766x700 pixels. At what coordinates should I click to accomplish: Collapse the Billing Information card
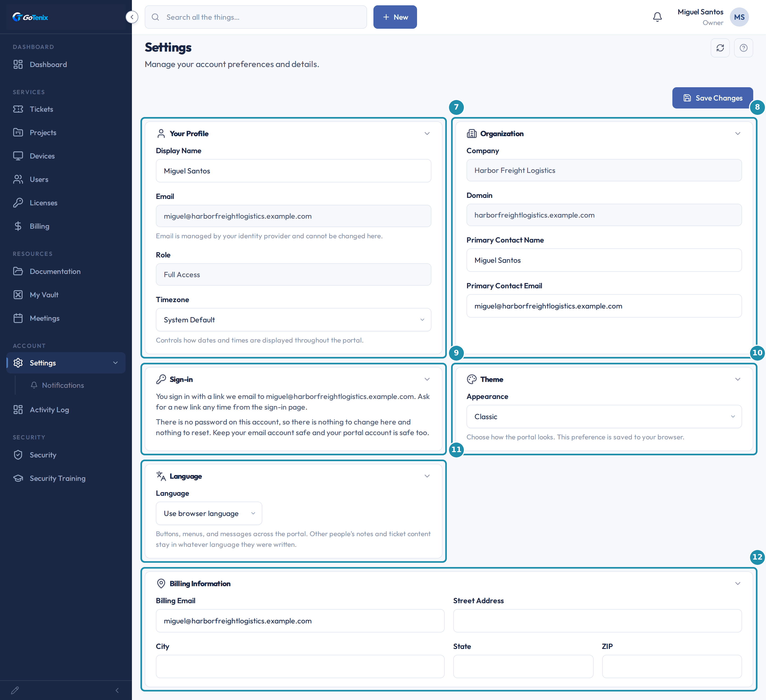pos(738,583)
